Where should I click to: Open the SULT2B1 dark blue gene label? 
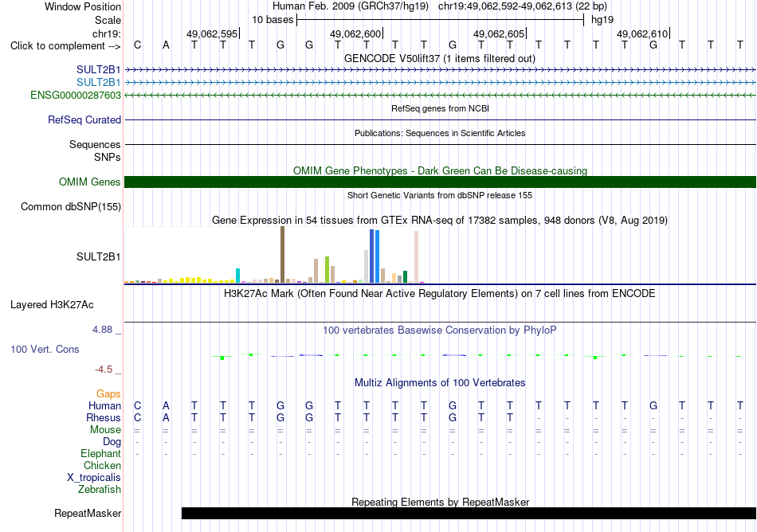pyautogui.click(x=99, y=69)
